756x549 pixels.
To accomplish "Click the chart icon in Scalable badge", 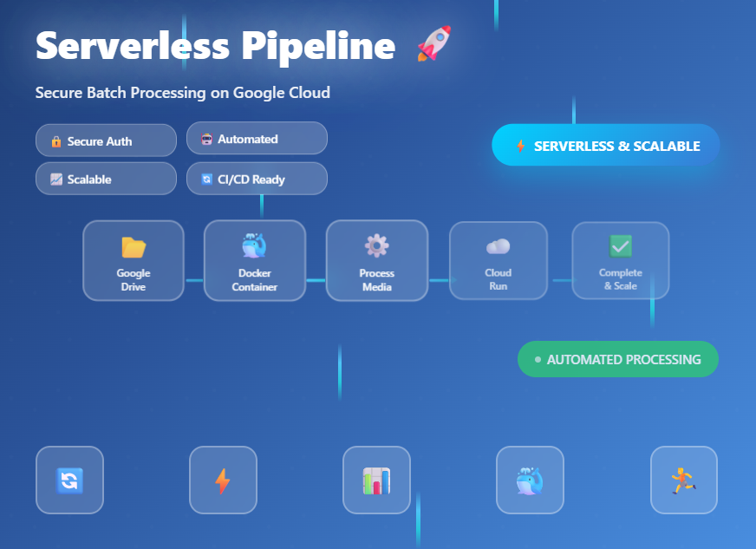I will 56,180.
